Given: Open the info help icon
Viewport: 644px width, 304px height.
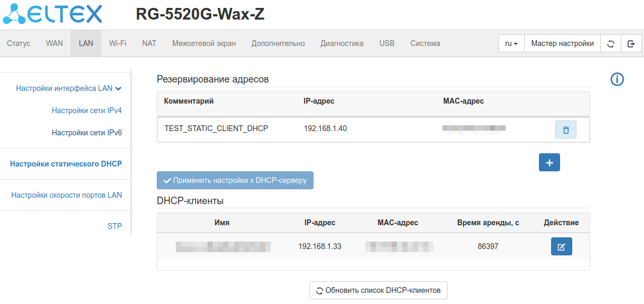Looking at the screenshot, I should coord(617,79).
